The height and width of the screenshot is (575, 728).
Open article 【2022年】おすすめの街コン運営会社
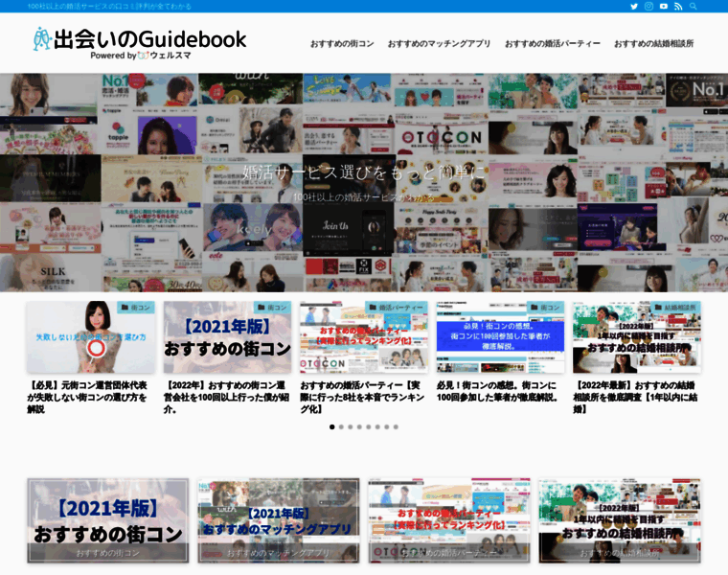[226, 397]
